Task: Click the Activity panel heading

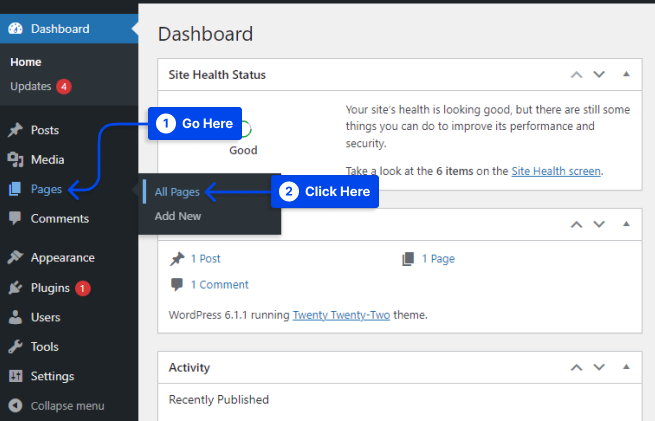Action: (189, 368)
